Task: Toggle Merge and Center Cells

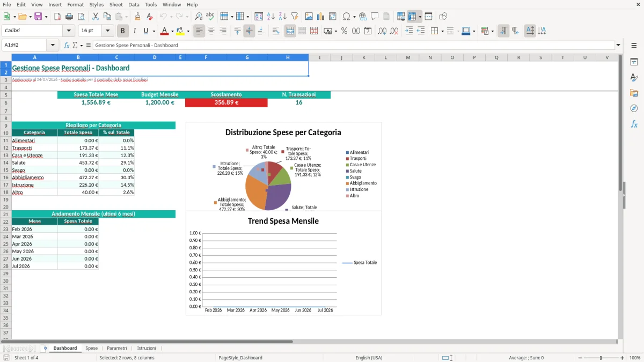Action: pos(290,31)
